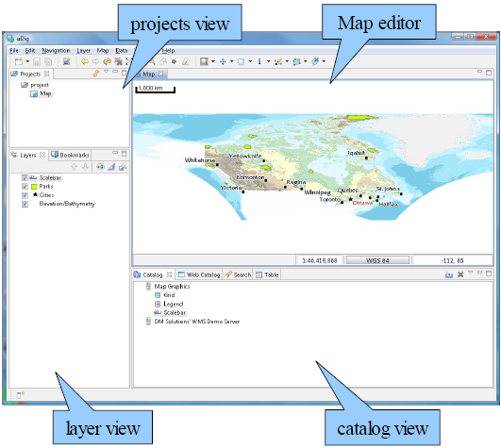Click the New toolbar icon

click(19, 61)
